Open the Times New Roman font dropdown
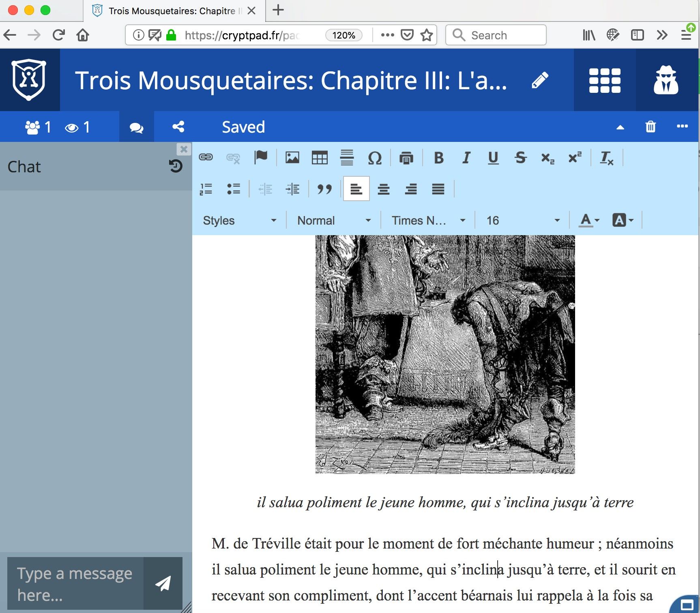The height and width of the screenshot is (613, 700). coord(428,220)
